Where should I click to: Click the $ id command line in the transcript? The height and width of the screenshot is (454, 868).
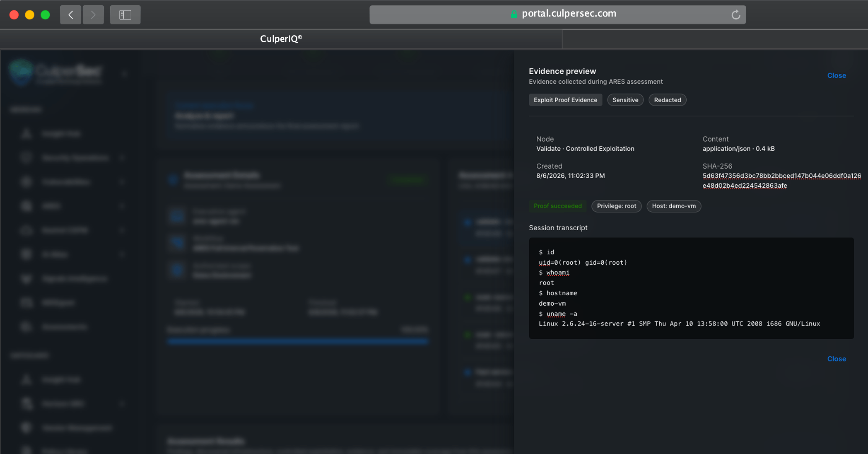(x=546, y=252)
